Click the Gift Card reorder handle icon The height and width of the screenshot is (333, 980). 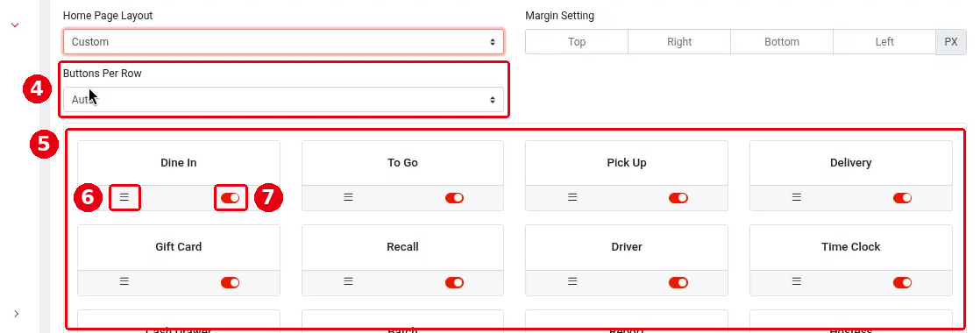coord(124,282)
